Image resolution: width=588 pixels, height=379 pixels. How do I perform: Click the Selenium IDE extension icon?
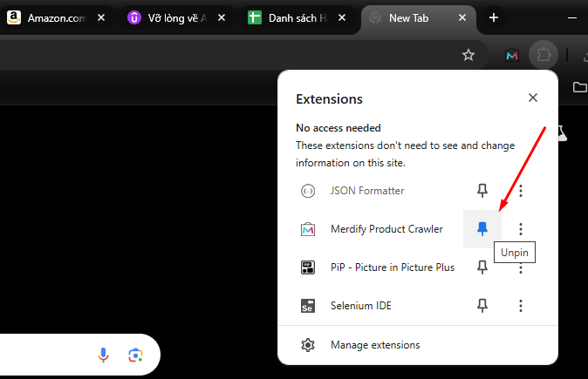tap(307, 306)
